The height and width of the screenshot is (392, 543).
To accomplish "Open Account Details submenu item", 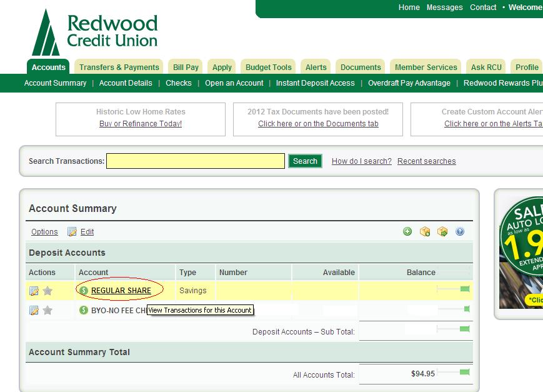I will (x=126, y=83).
